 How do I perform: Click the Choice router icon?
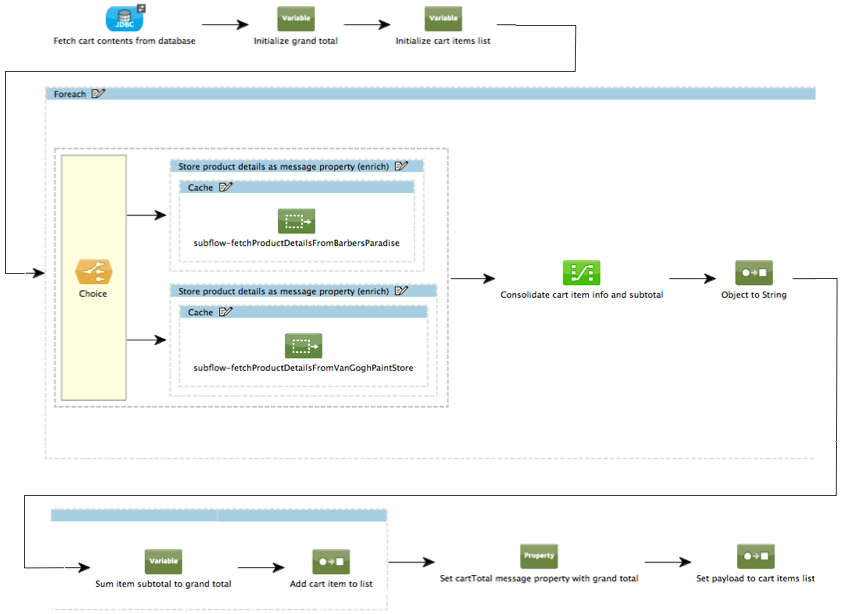point(93,271)
